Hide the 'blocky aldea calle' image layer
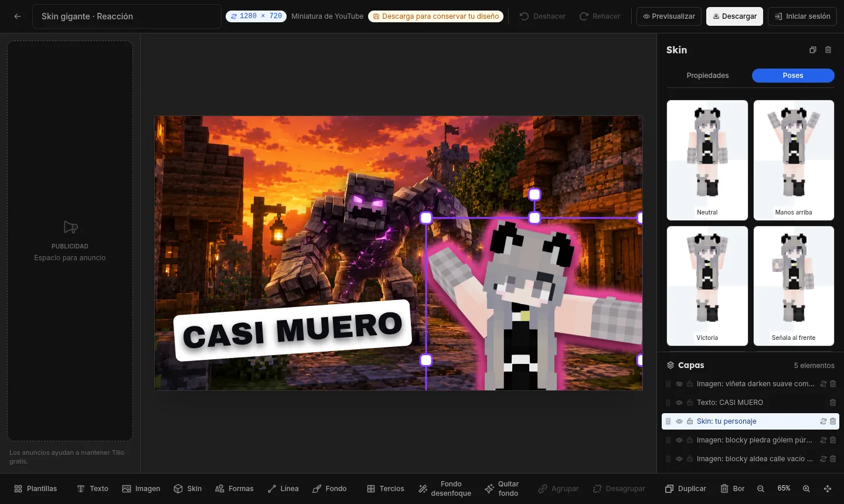The height and width of the screenshot is (504, 844). 679,459
